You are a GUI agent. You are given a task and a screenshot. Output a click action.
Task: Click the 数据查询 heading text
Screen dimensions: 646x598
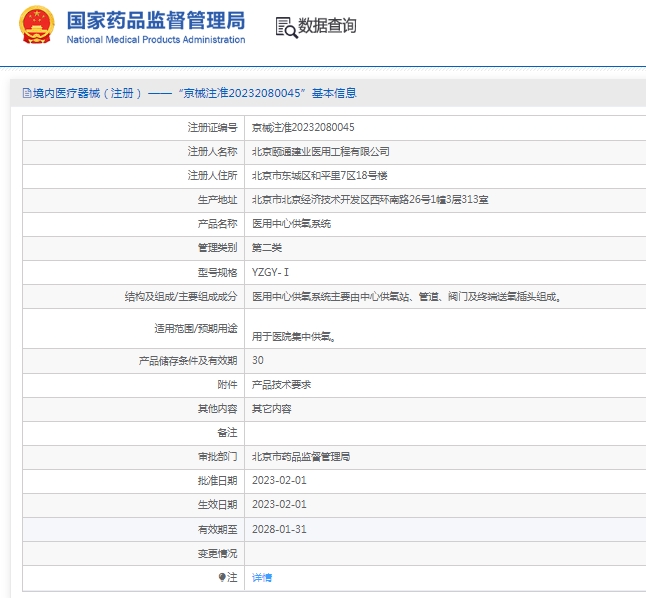[x=327, y=26]
